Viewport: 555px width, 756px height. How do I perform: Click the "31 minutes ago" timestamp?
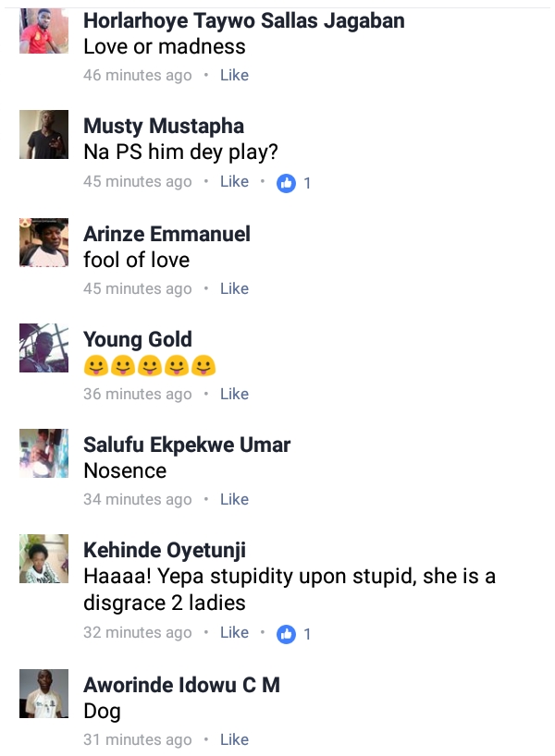point(137,739)
